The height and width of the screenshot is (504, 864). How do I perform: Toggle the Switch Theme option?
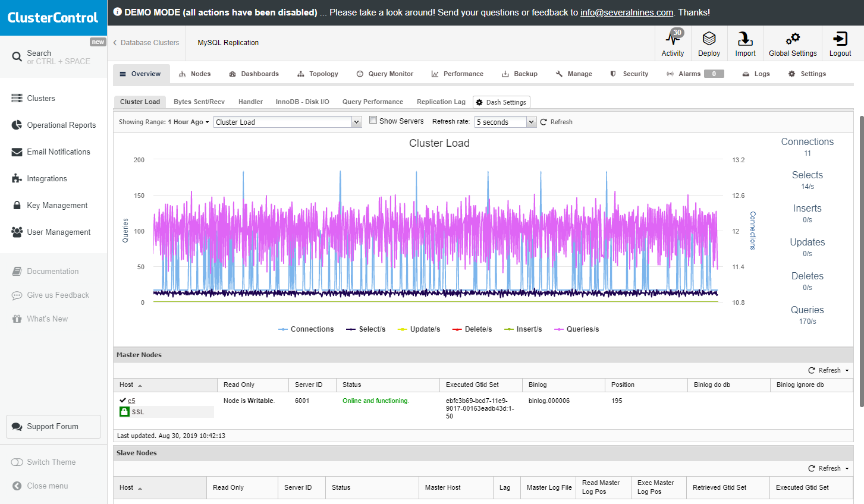point(17,462)
